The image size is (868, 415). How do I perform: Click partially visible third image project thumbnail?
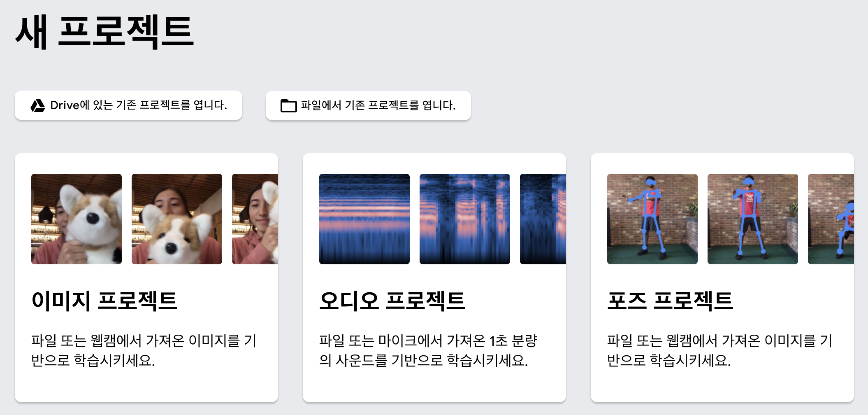(x=255, y=219)
